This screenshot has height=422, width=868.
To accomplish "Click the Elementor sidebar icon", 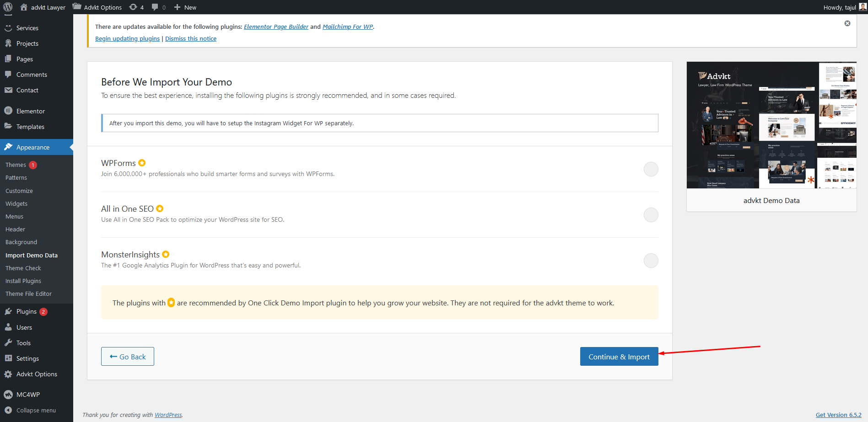I will click(x=8, y=111).
